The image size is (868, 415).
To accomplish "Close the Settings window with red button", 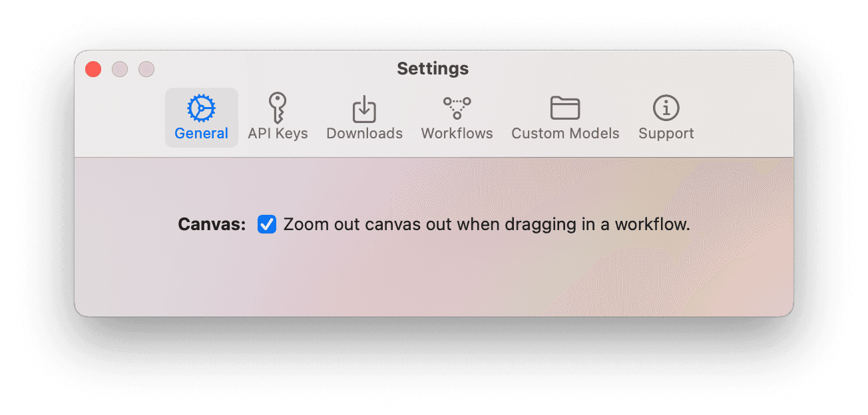I will tap(93, 69).
